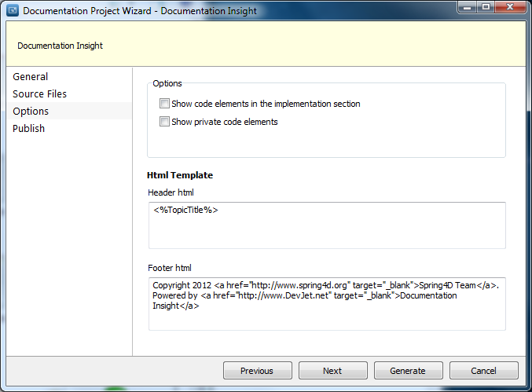Click the Documentation Insight app icon in title bar
Image resolution: width=532 pixels, height=392 pixels.
13,10
